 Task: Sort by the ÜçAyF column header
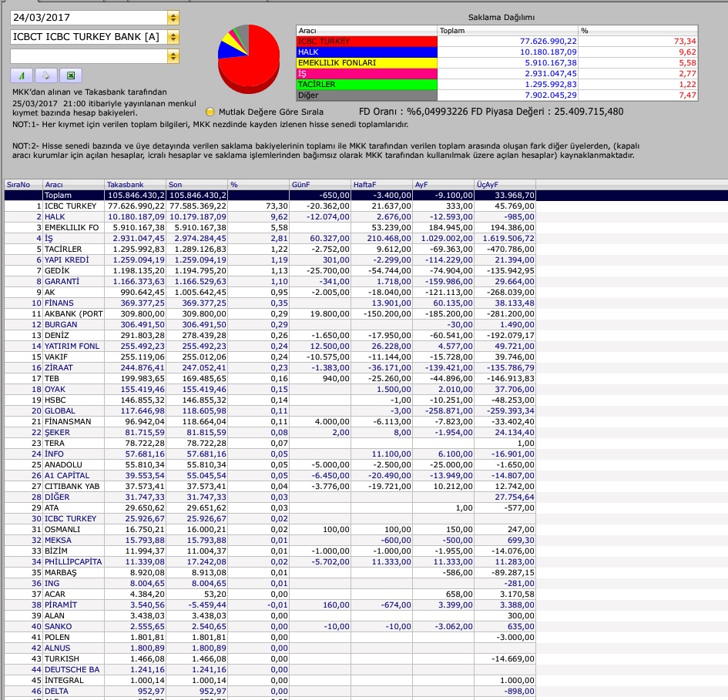pos(505,184)
